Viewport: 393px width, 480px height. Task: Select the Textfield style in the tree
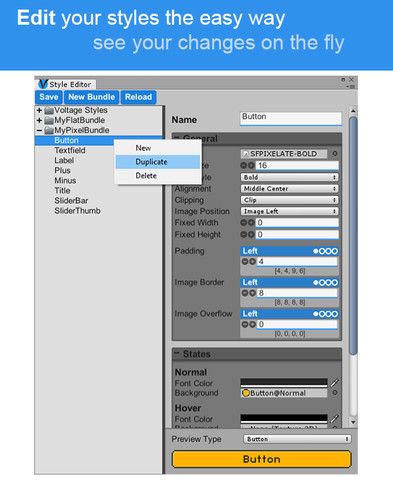pyautogui.click(x=70, y=150)
